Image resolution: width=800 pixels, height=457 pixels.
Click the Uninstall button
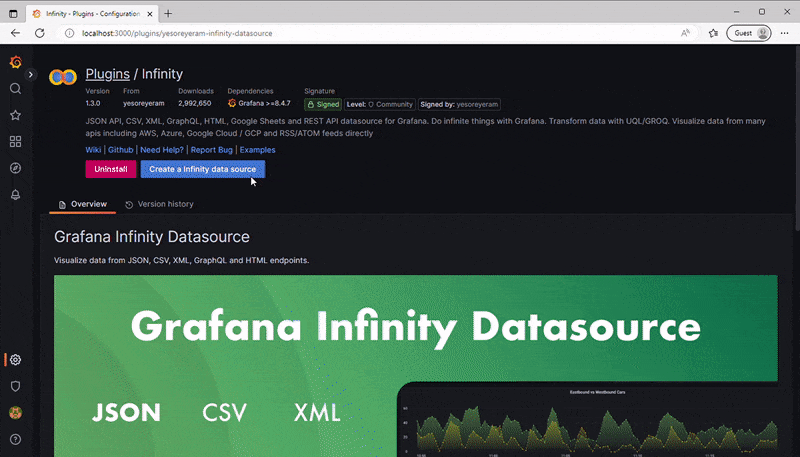coord(111,169)
